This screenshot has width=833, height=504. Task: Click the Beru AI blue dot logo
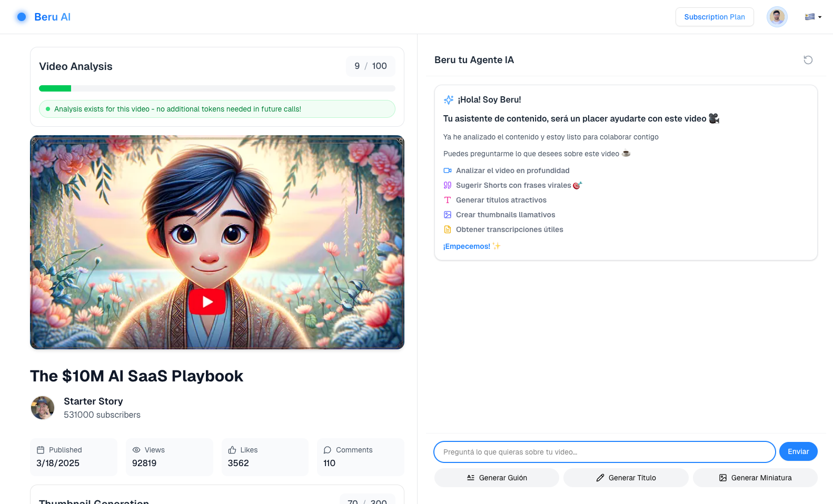click(22, 17)
